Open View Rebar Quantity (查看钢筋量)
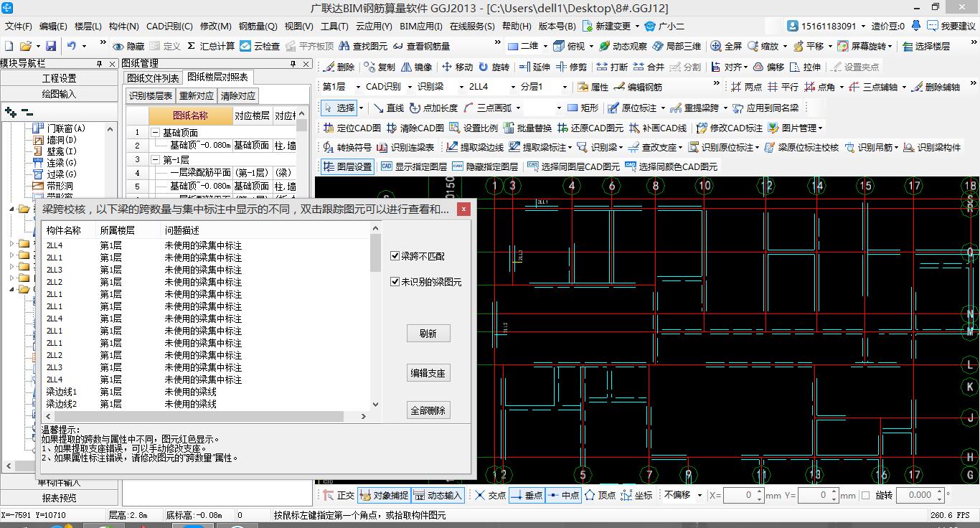 click(x=421, y=46)
